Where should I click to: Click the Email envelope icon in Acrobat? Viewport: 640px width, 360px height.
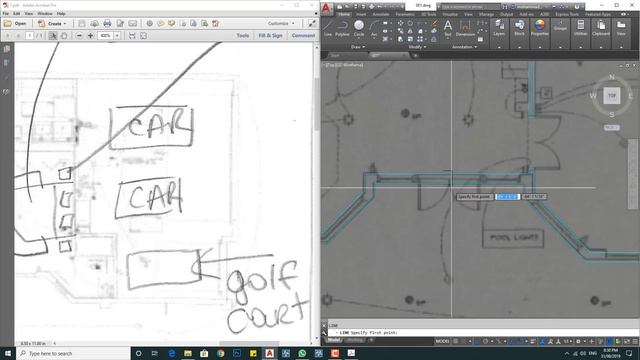point(132,24)
